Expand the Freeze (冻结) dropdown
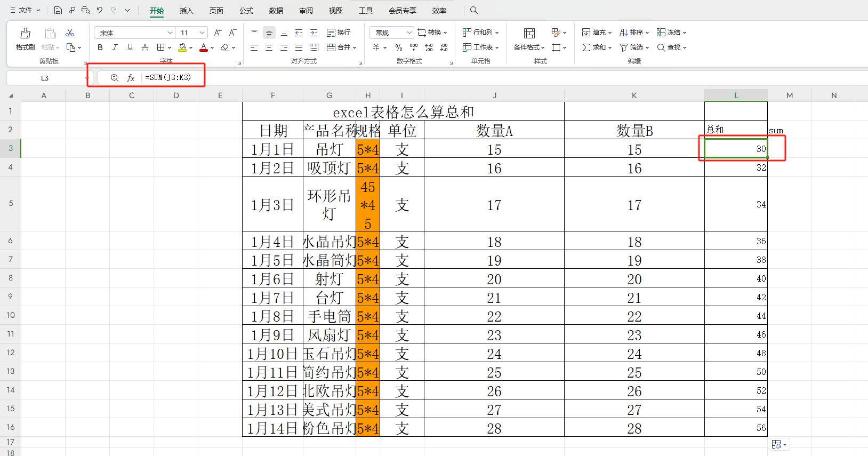The image size is (868, 456). coord(685,33)
